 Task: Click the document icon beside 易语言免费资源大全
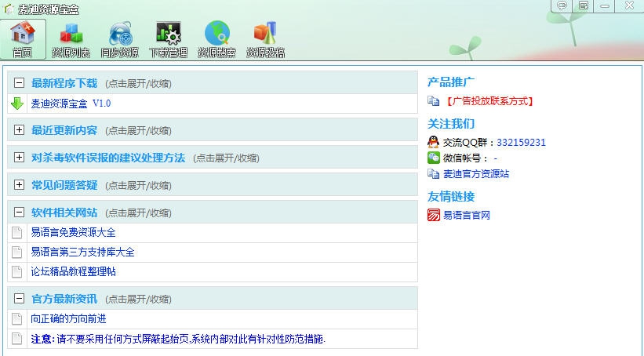click(x=16, y=232)
